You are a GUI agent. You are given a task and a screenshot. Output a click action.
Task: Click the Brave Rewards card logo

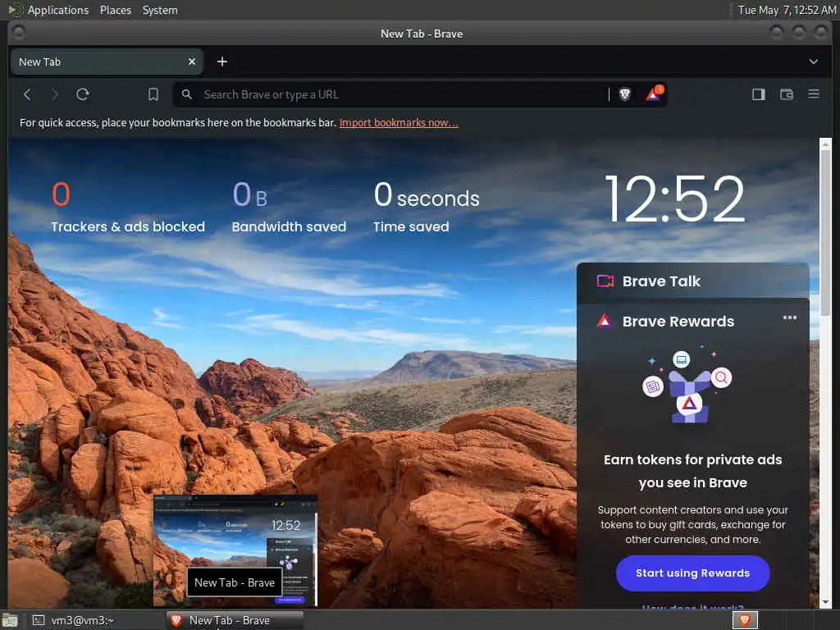(605, 321)
